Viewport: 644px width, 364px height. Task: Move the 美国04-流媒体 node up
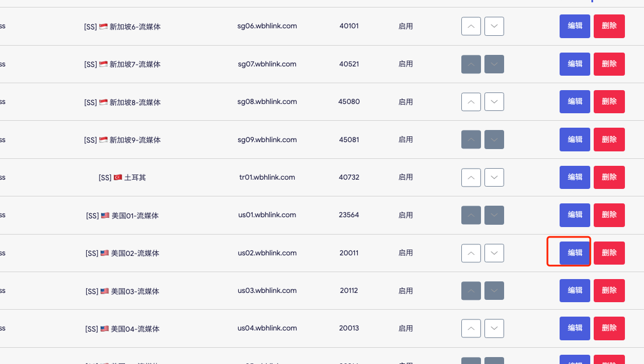pyautogui.click(x=471, y=328)
